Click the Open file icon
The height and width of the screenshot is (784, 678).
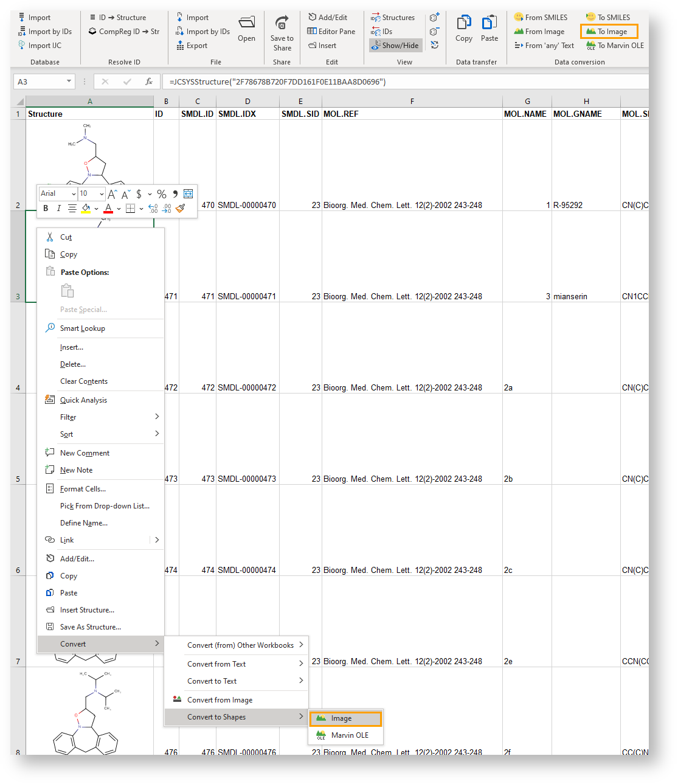click(246, 29)
